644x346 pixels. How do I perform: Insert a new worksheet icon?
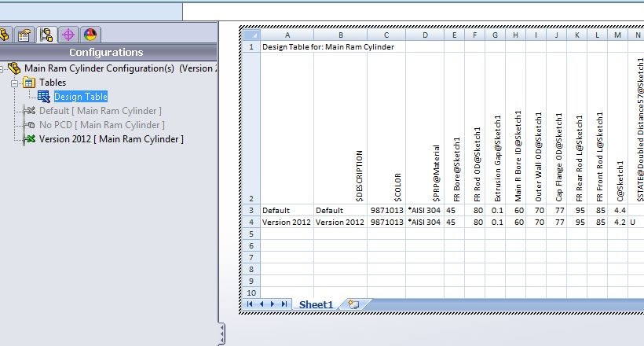(x=353, y=304)
